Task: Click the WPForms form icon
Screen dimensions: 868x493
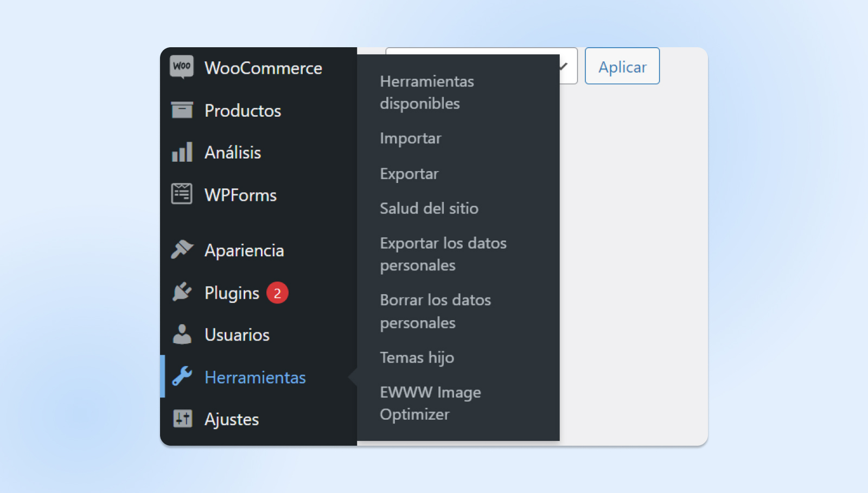Action: (182, 194)
